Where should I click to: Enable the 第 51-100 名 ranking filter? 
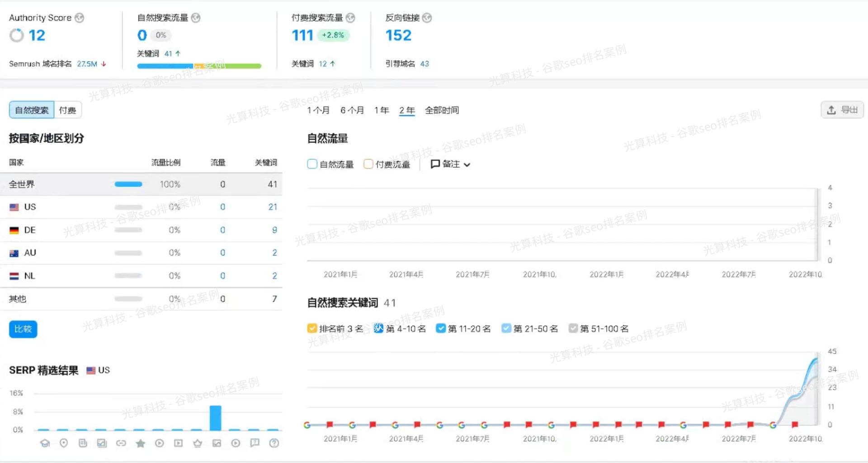[x=574, y=328]
